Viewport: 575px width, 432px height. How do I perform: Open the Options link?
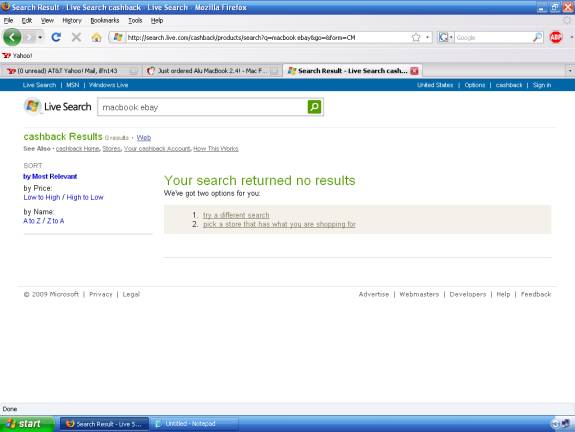pyautogui.click(x=475, y=85)
